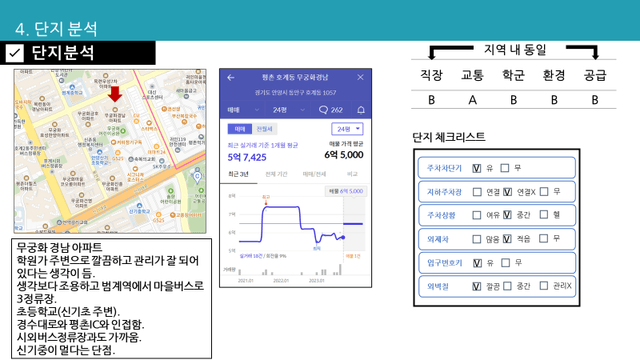Click the 2022.01 date label on the chart axis
640x360 pixels.
coord(281,281)
